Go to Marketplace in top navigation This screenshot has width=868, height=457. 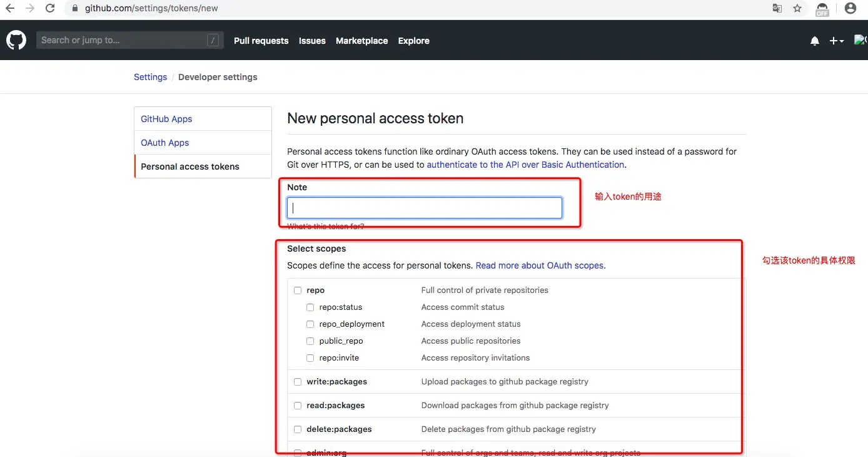(x=361, y=41)
